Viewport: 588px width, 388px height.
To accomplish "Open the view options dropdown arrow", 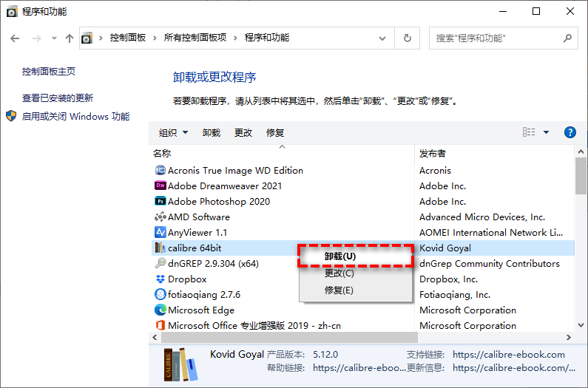I will pos(546,132).
